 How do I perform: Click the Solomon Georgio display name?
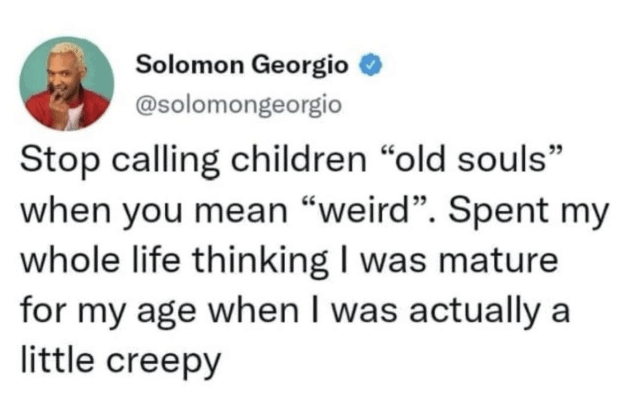[x=242, y=67]
